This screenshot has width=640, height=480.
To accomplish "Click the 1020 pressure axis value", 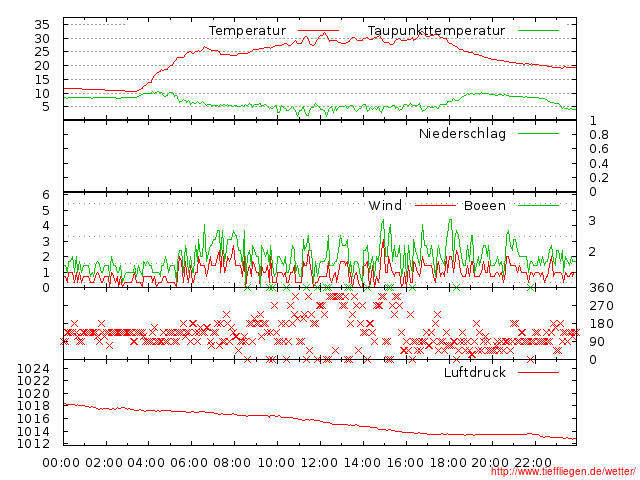I will 33,394.
